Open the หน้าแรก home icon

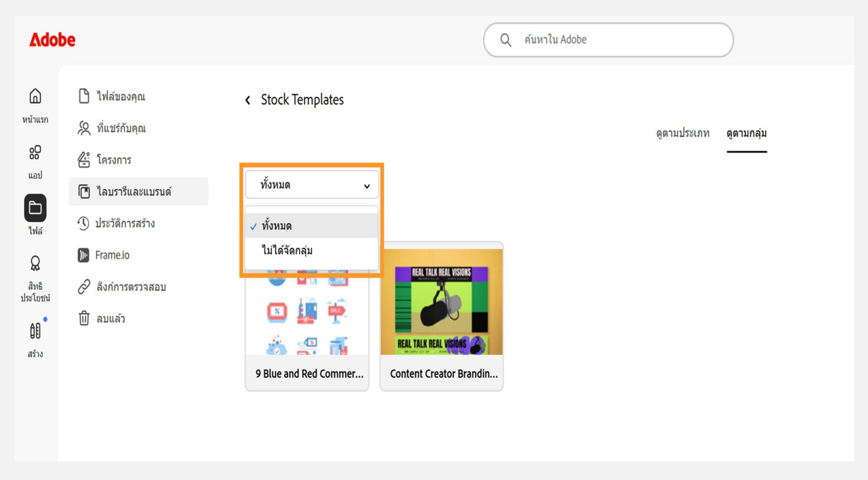pyautogui.click(x=35, y=96)
